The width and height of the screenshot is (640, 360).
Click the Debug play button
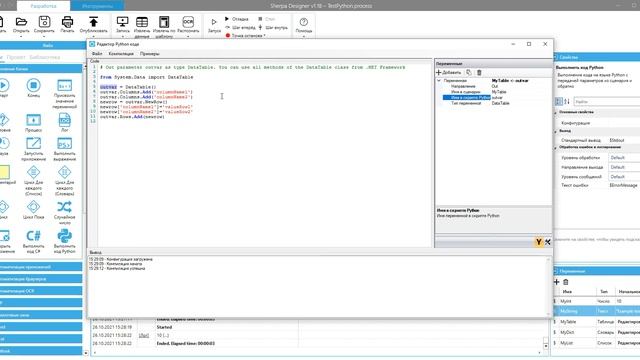click(x=237, y=19)
